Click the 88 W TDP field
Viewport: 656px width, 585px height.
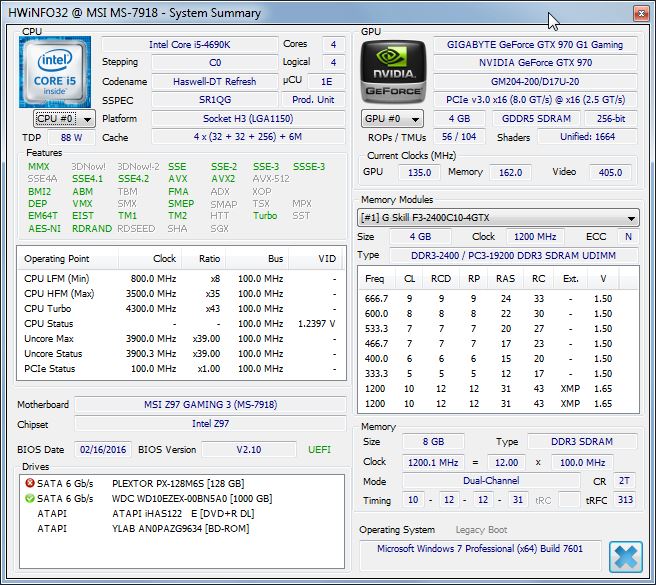71,137
